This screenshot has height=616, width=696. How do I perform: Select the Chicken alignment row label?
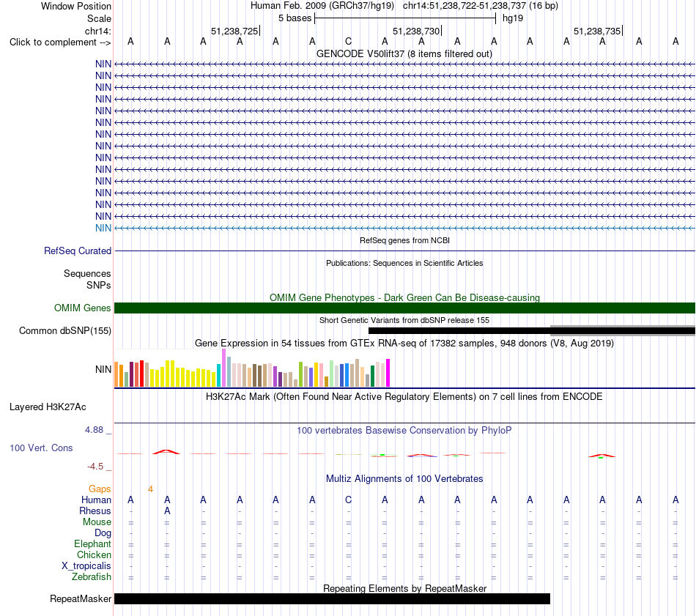pos(94,554)
